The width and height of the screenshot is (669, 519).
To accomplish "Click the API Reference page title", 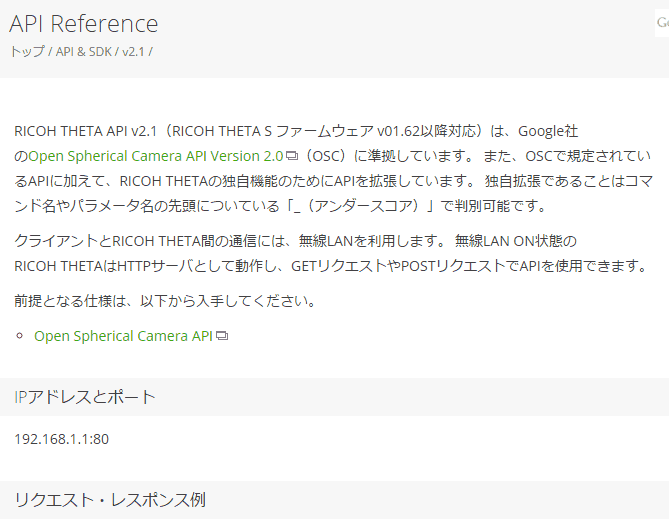I will (x=84, y=23).
